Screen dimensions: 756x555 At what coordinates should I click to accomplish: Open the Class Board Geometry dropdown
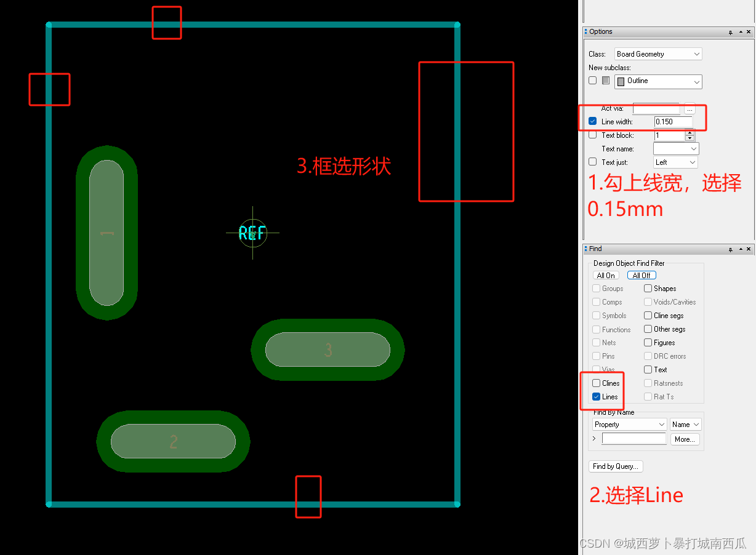[658, 54]
